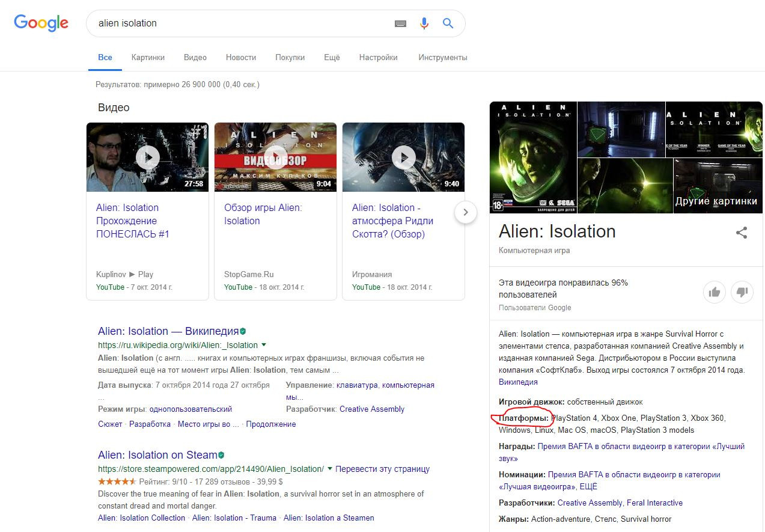
Task: Open 'Alien: Isolation — Википедия' result
Action: click(x=168, y=331)
